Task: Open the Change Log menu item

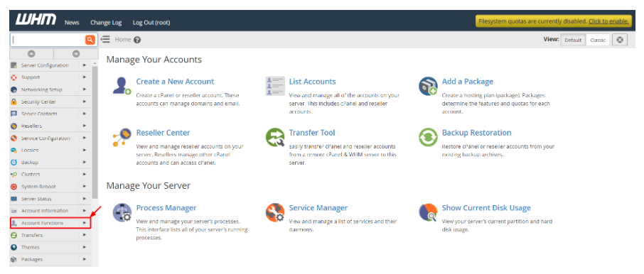Action: [106, 23]
